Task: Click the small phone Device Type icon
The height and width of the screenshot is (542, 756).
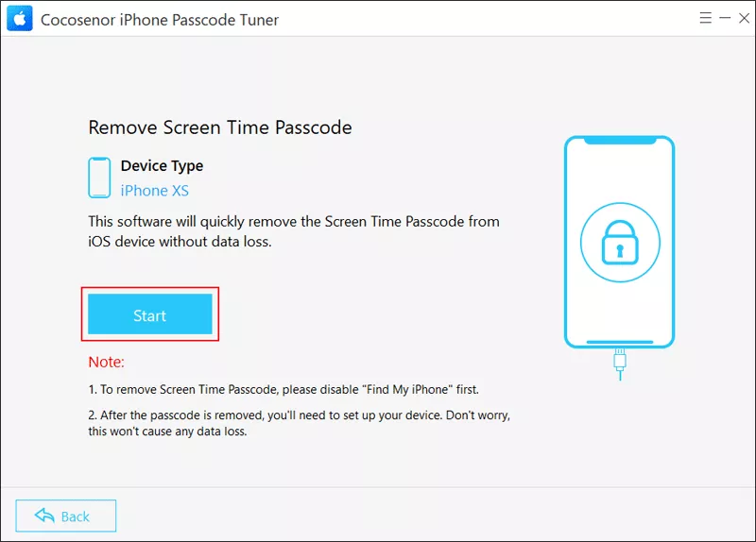Action: click(x=99, y=178)
